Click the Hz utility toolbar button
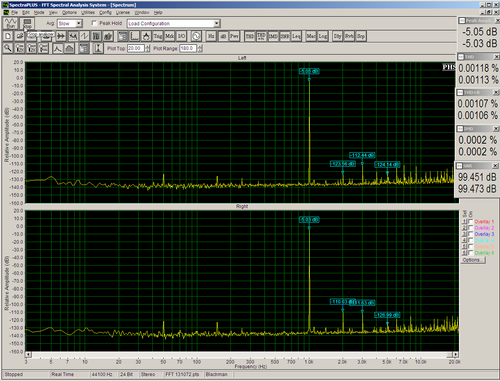 pyautogui.click(x=211, y=36)
